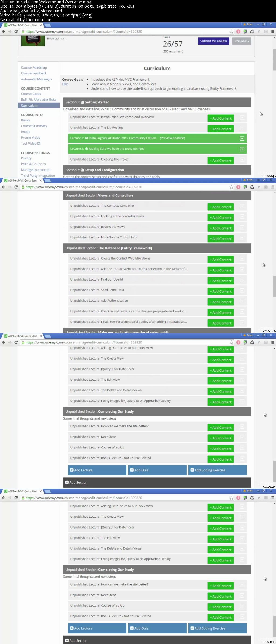Click the back arrow in the second frame
This screenshot has width=276, height=644.
point(4,187)
